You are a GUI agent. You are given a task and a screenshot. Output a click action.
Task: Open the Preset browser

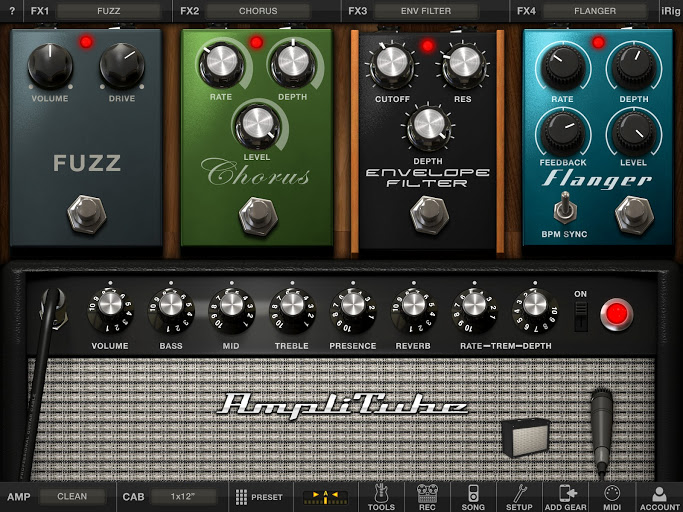click(259, 497)
